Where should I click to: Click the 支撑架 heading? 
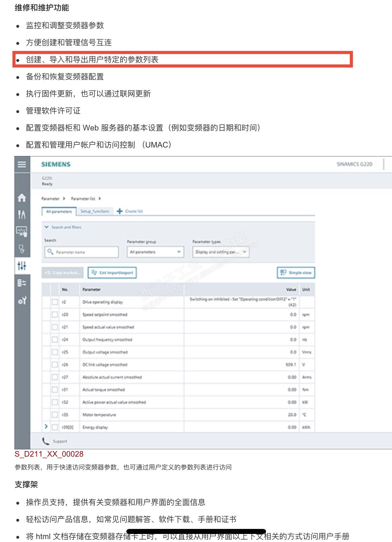(26, 485)
